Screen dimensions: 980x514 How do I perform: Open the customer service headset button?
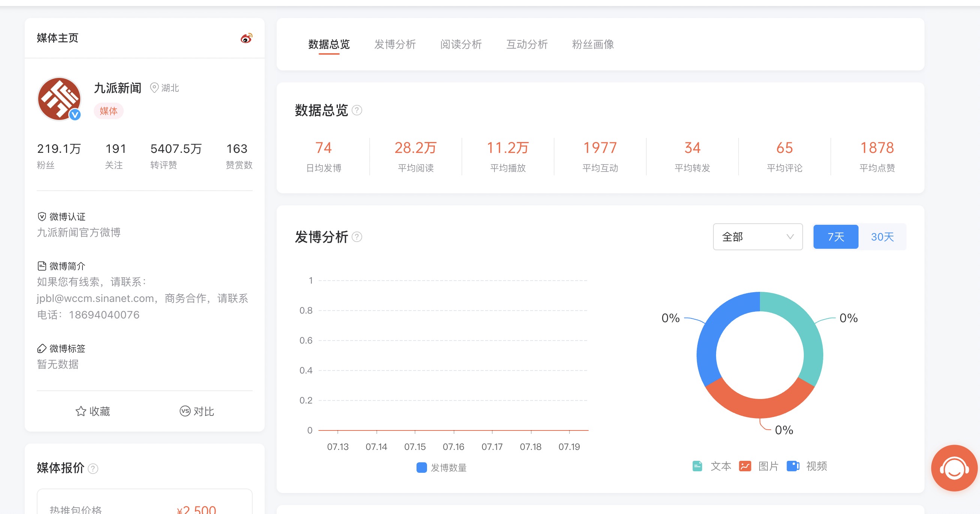click(x=954, y=468)
